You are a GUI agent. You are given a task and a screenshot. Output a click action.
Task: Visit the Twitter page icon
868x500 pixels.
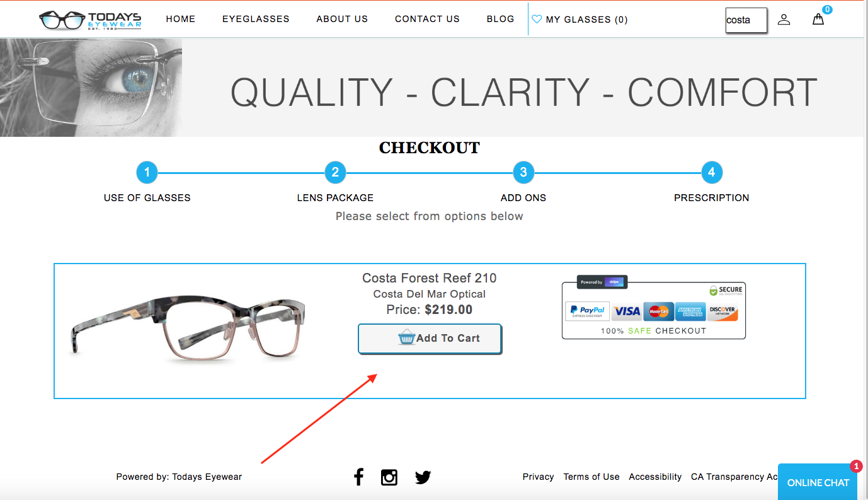pyautogui.click(x=423, y=477)
